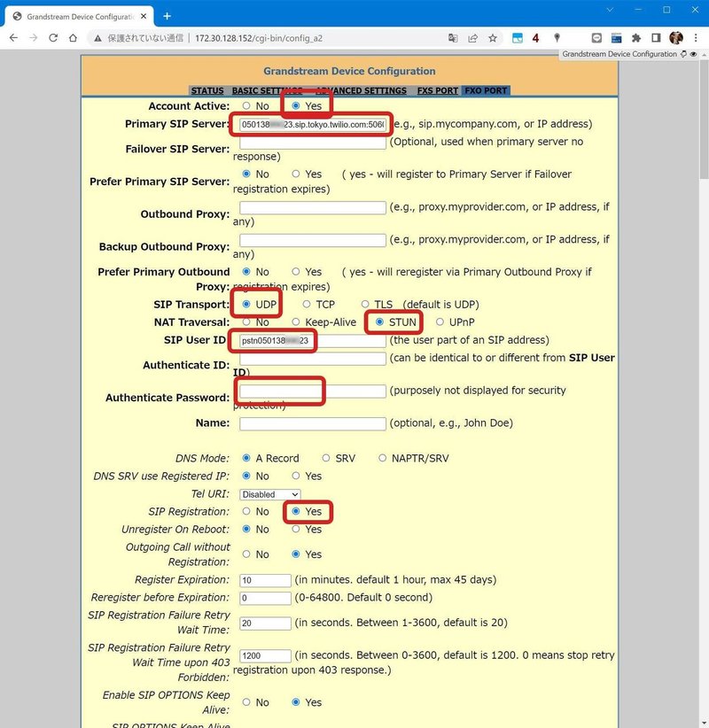Click the browser forward arrow
This screenshot has height=728, width=709.
coord(34,38)
